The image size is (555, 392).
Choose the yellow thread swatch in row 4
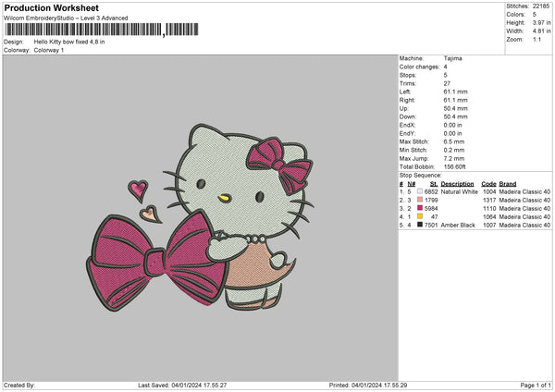(x=419, y=216)
